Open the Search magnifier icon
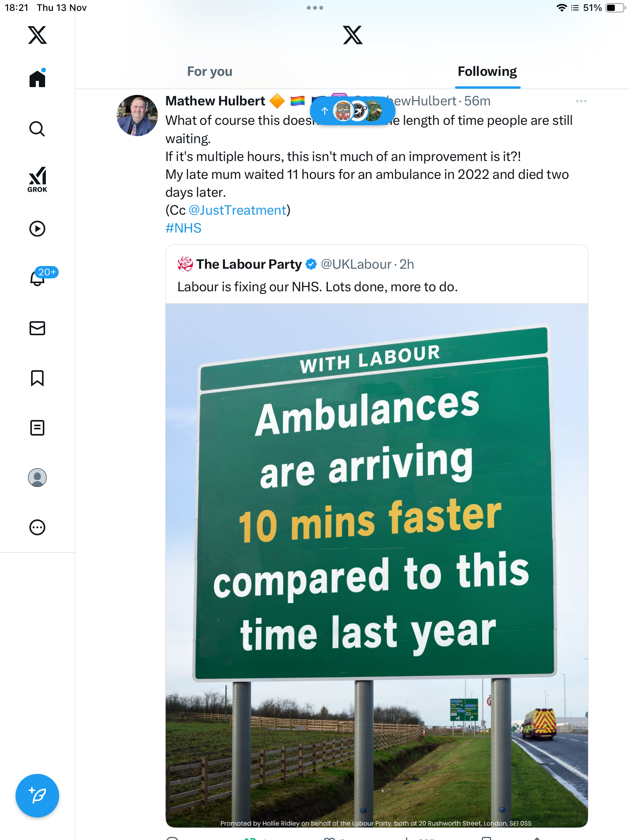Viewport: 630px width, 840px height. [x=37, y=129]
